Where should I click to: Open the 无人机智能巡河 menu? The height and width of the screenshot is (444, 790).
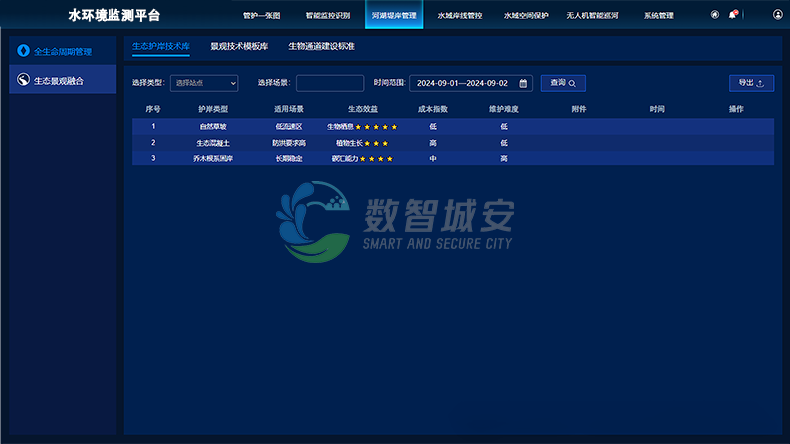pyautogui.click(x=592, y=15)
